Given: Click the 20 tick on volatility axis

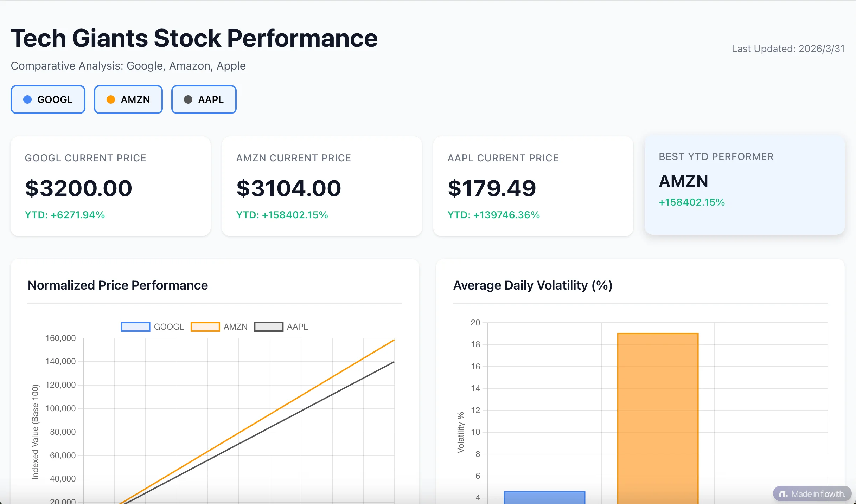Looking at the screenshot, I should (475, 323).
